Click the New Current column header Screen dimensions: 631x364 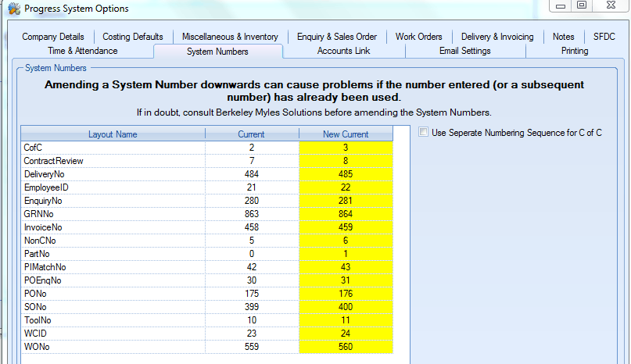346,134
